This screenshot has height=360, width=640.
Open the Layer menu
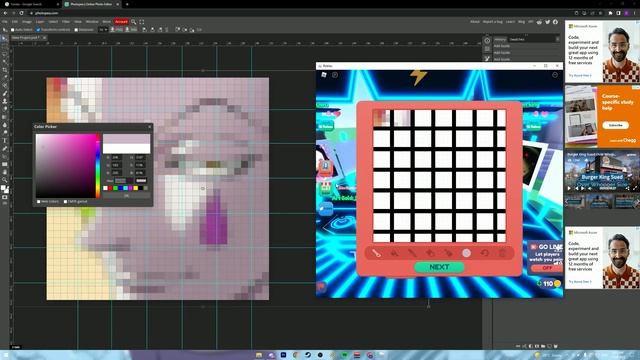pyautogui.click(x=40, y=22)
